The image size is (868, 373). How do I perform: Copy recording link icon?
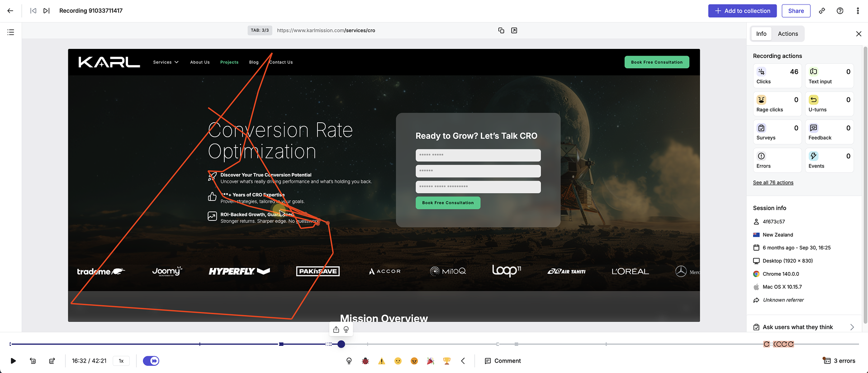click(x=822, y=11)
